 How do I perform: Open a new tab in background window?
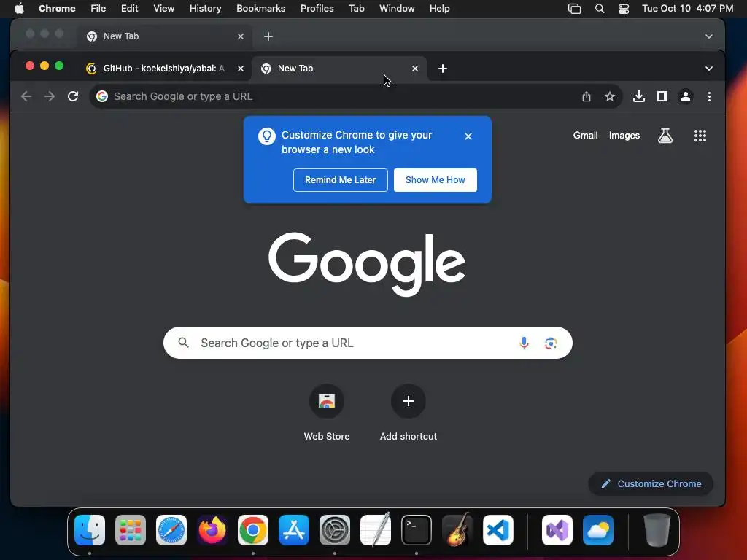point(268,36)
